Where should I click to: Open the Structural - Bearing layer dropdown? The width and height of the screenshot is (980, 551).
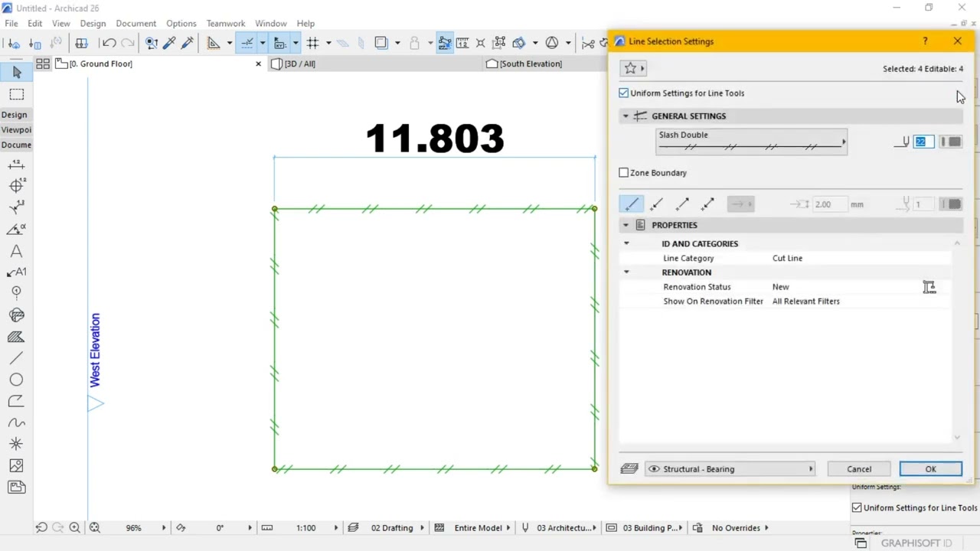coord(731,469)
